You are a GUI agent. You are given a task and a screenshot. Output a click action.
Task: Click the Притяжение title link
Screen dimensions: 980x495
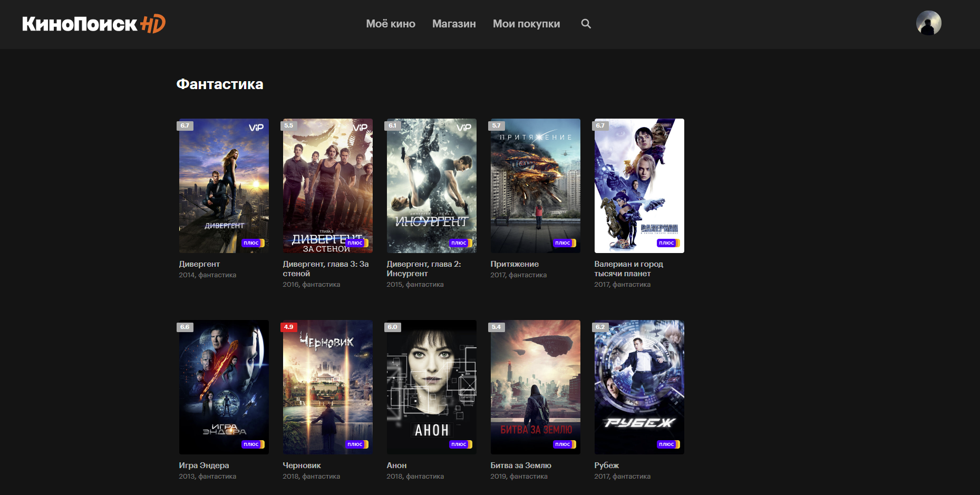[515, 264]
